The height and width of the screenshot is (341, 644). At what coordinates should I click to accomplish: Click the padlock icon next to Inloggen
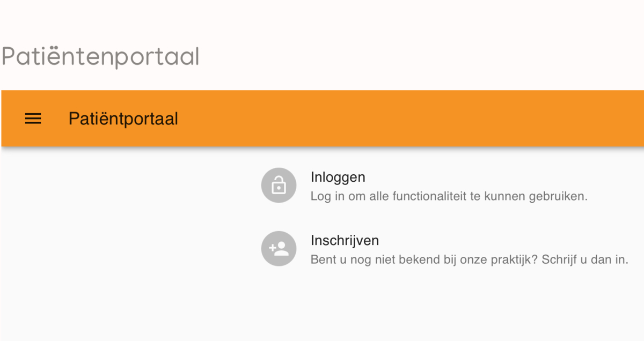279,186
